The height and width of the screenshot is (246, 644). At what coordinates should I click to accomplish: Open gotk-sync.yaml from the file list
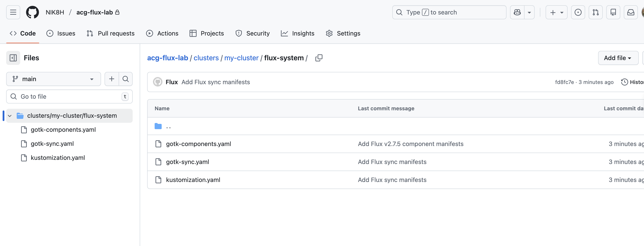[x=187, y=162]
